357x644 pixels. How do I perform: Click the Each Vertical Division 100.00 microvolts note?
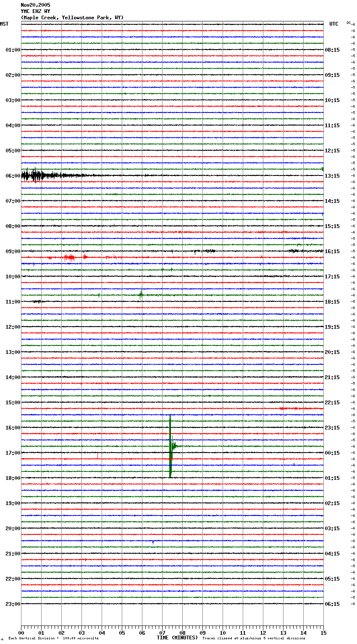click(53, 639)
